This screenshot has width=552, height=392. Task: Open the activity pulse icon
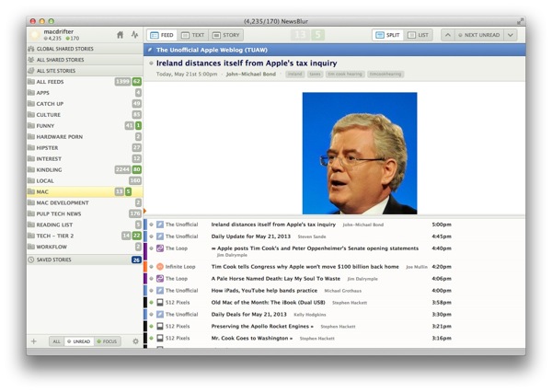point(134,35)
